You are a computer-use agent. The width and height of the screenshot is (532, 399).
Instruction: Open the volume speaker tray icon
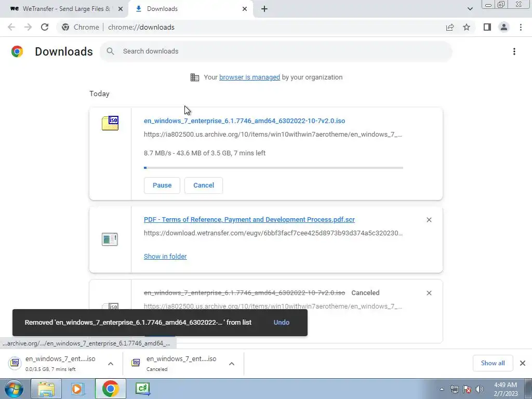click(x=480, y=389)
